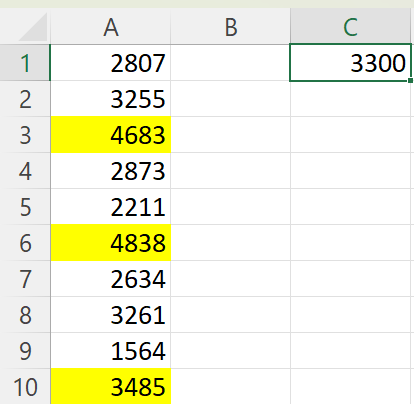Select column C header
This screenshot has height=404, width=414.
350,27
